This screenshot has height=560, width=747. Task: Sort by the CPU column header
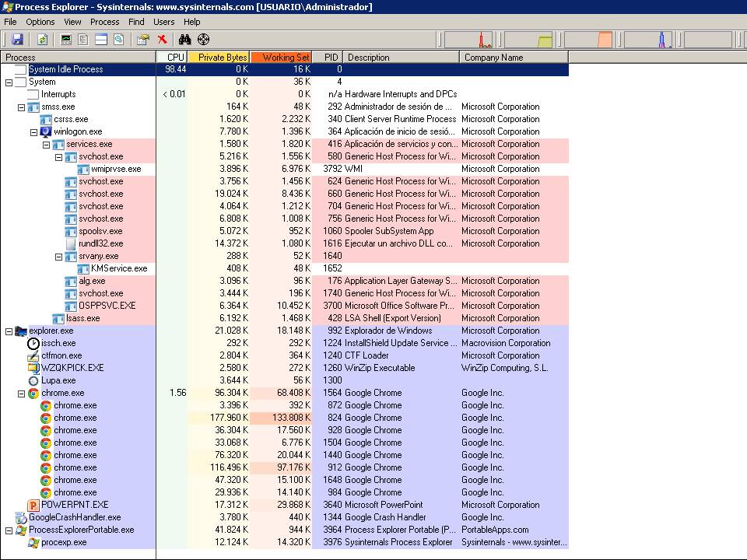172,57
